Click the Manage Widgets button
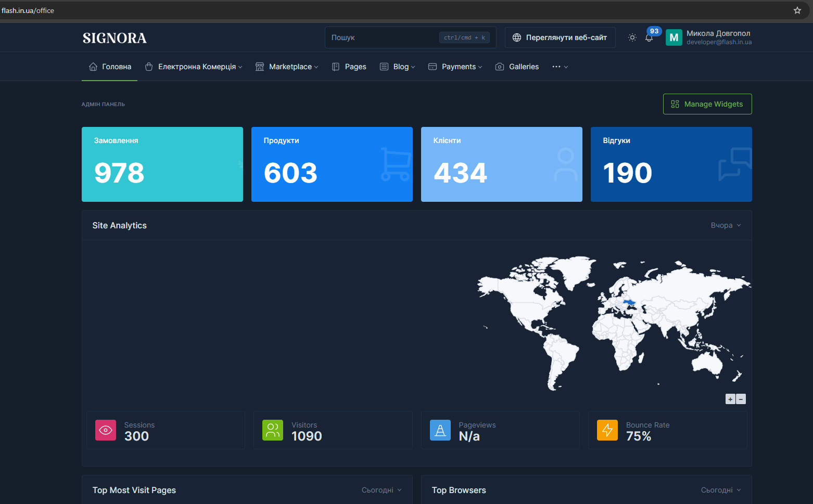The image size is (813, 504). (707, 104)
